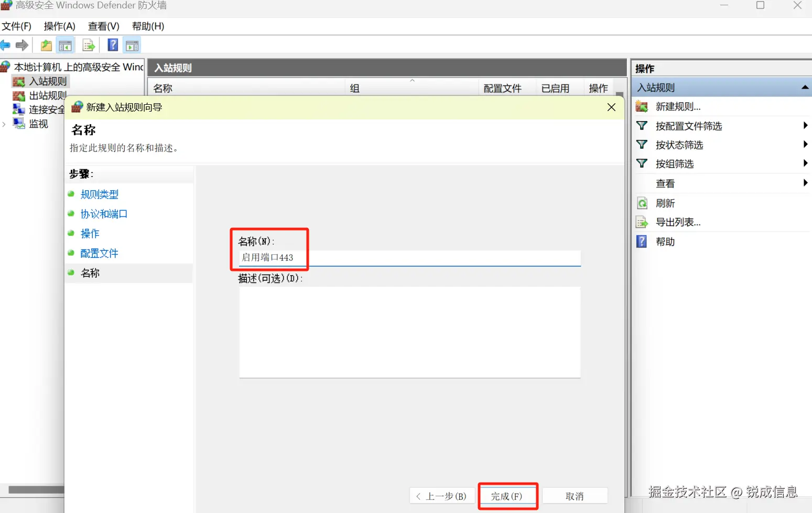Click the 新建规则 new rule firewall icon
The width and height of the screenshot is (812, 513).
pos(642,106)
